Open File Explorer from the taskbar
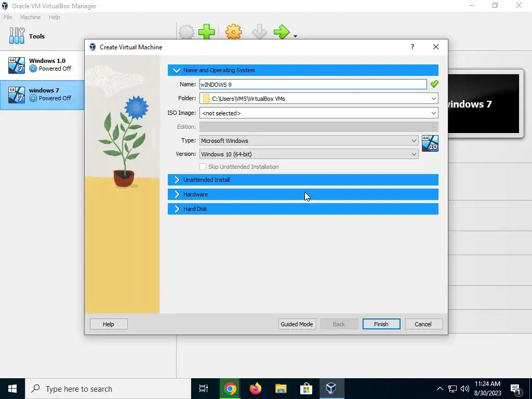Screen dimensions: 532x399 click(281, 389)
